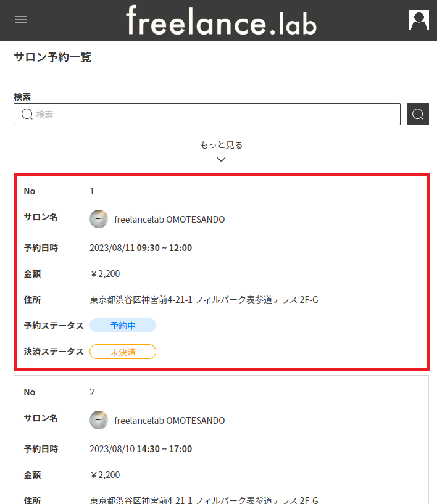Click the サロン予約一覧 page heading
This screenshot has width=437, height=504.
coord(52,57)
